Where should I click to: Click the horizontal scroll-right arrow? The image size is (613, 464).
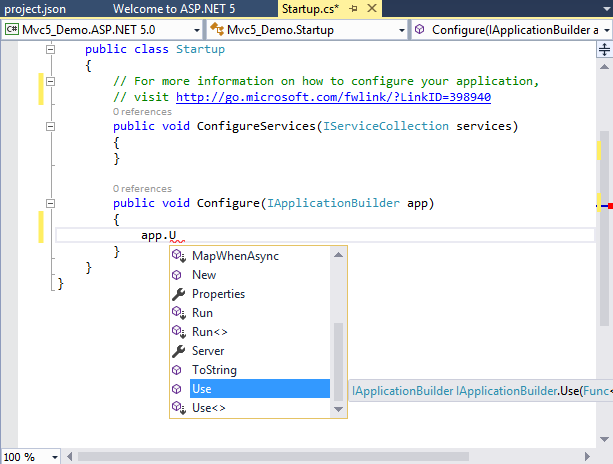click(x=587, y=456)
